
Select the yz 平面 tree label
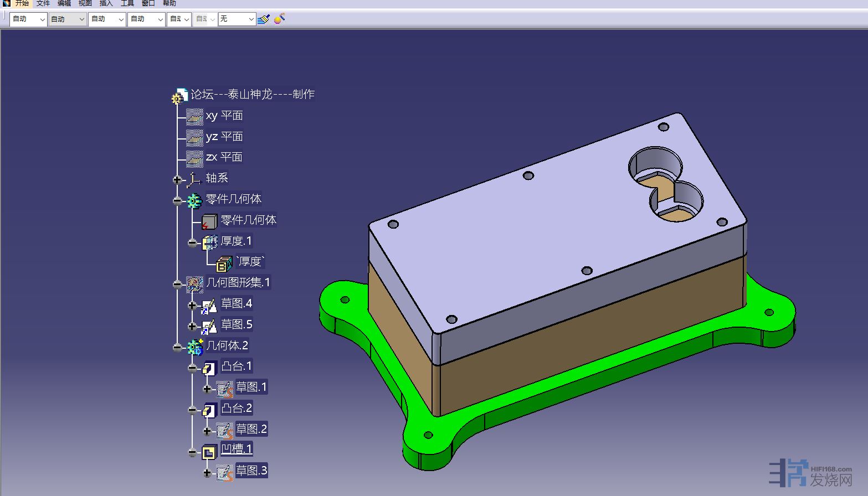coord(224,137)
